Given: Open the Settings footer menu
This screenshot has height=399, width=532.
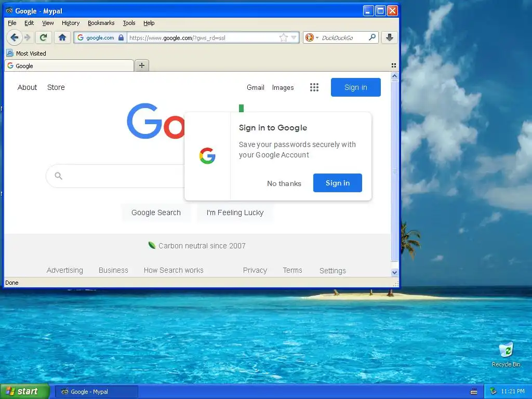Looking at the screenshot, I should pyautogui.click(x=332, y=270).
